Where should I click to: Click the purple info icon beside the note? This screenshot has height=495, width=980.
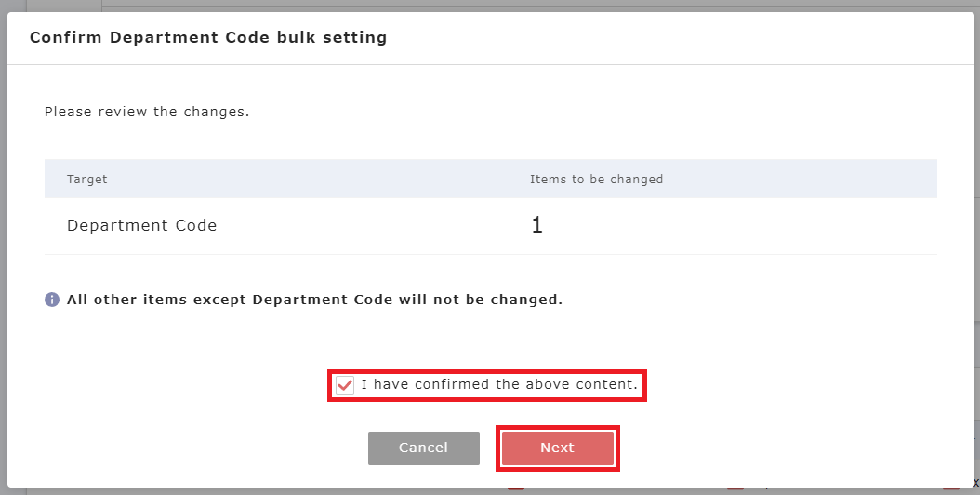(52, 300)
